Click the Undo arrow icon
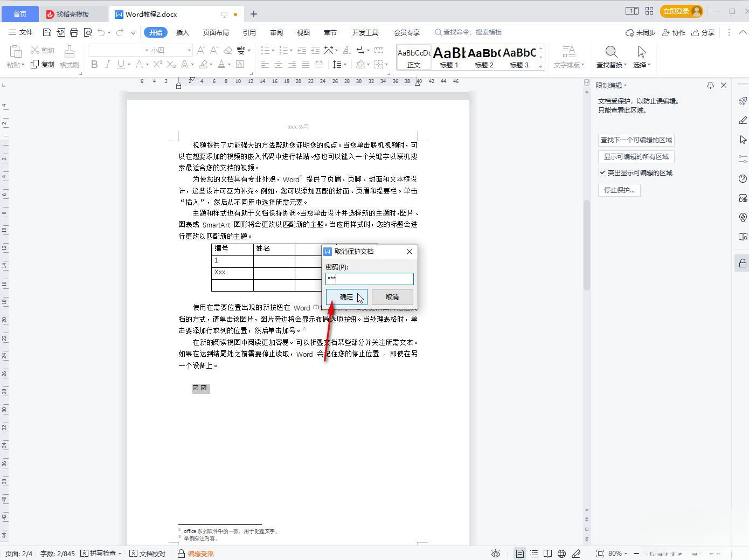Screen dimensions: 749x560 click(101, 32)
